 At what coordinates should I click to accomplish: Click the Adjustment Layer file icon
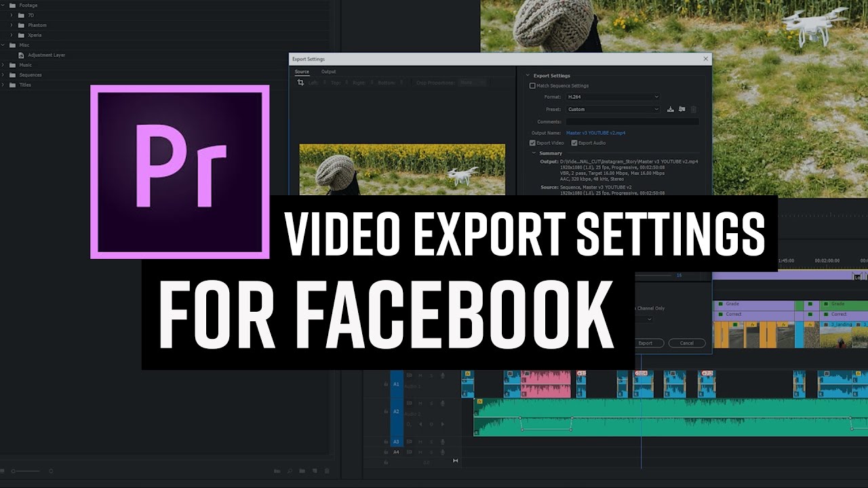point(21,55)
